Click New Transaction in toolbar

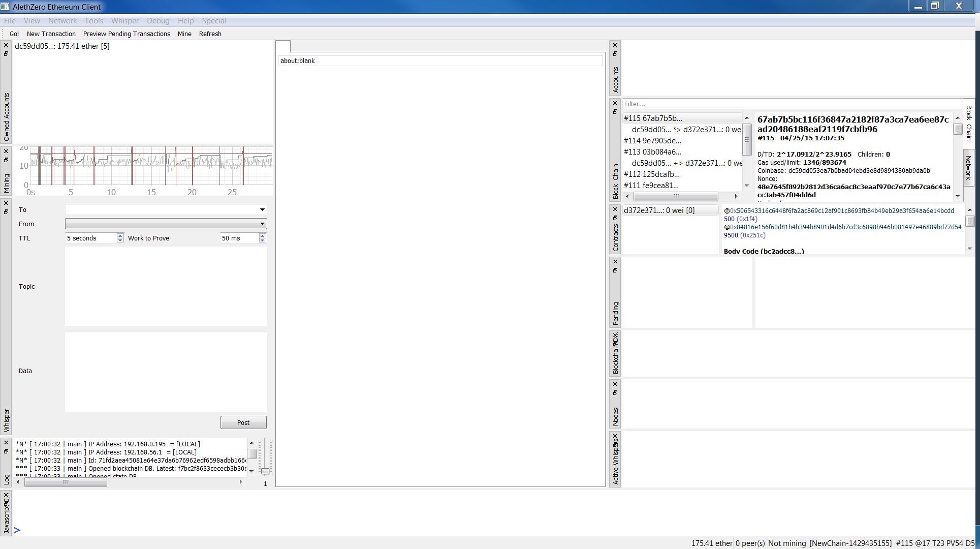tap(51, 34)
